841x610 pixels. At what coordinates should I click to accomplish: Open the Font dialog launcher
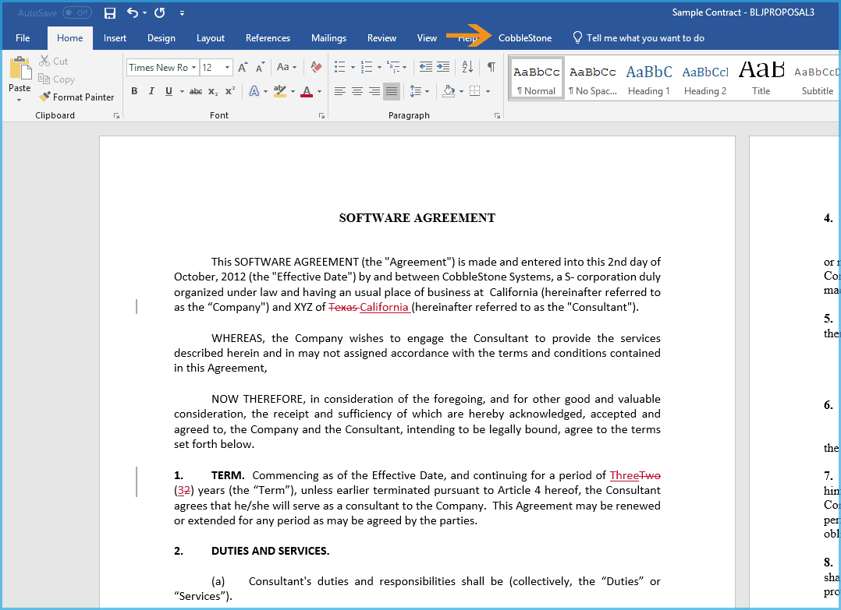click(321, 115)
